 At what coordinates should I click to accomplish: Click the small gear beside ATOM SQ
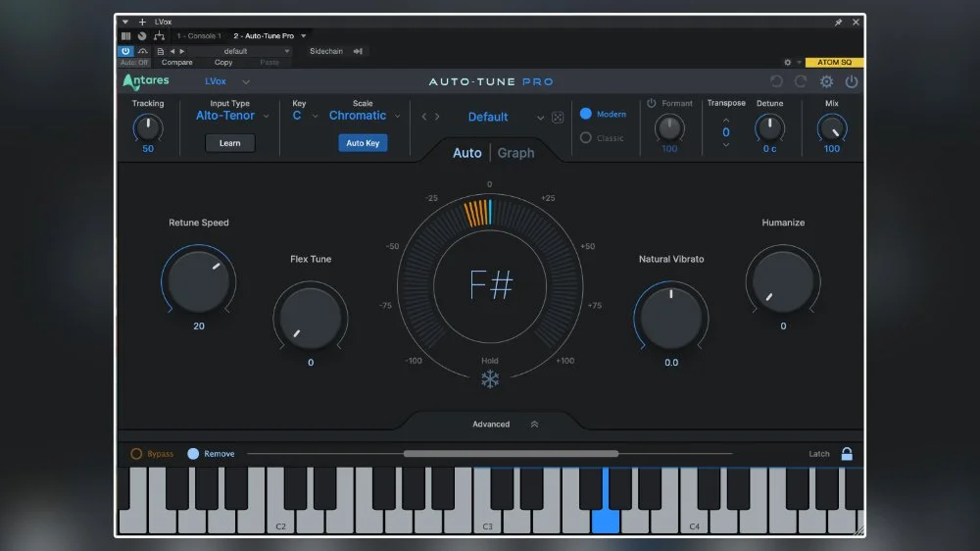point(788,63)
